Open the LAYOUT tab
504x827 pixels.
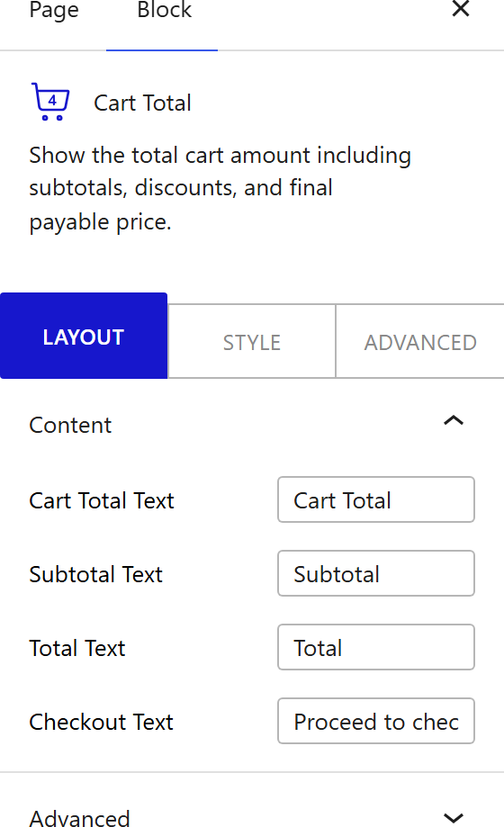(x=84, y=336)
